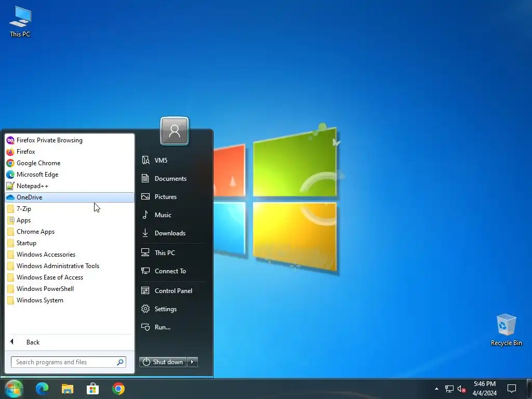The image size is (532, 399).
Task: Open Notepad++ from the programs list
Action: [x=70, y=186]
